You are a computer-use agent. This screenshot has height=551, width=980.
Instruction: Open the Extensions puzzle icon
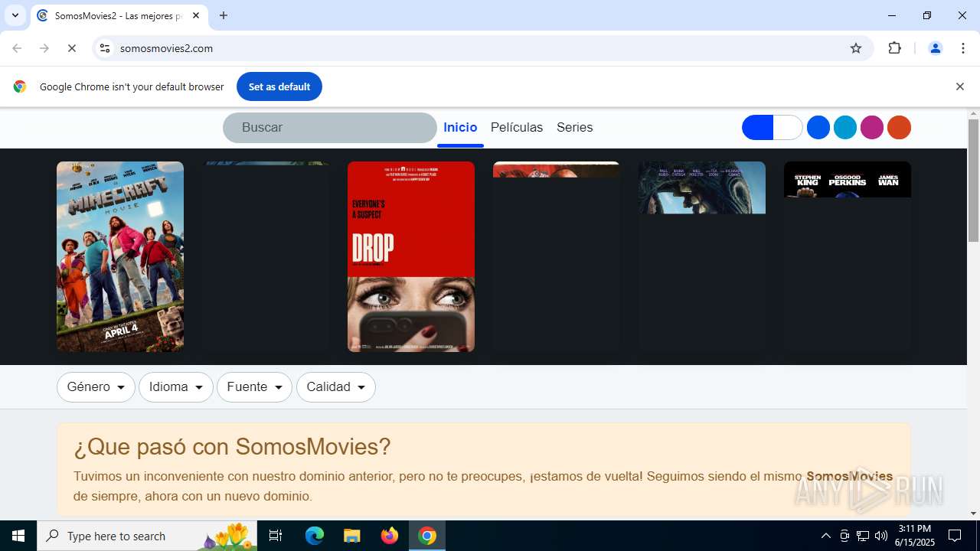click(894, 48)
